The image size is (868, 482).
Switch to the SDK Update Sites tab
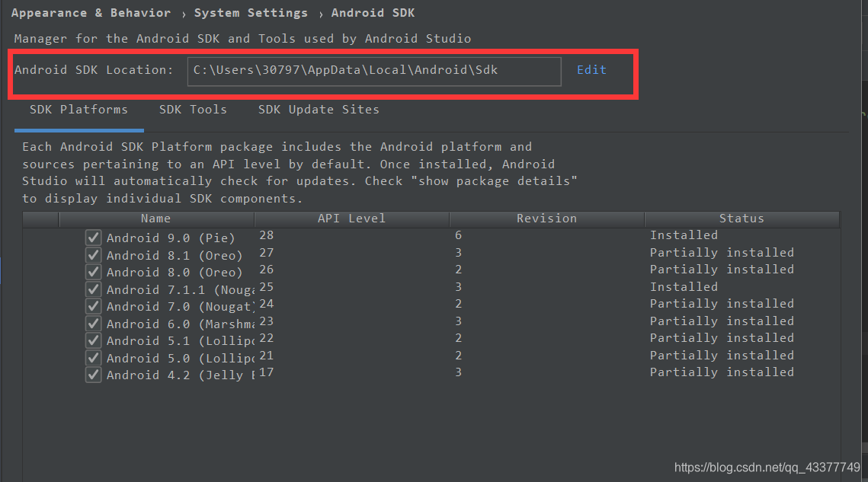pyautogui.click(x=319, y=110)
